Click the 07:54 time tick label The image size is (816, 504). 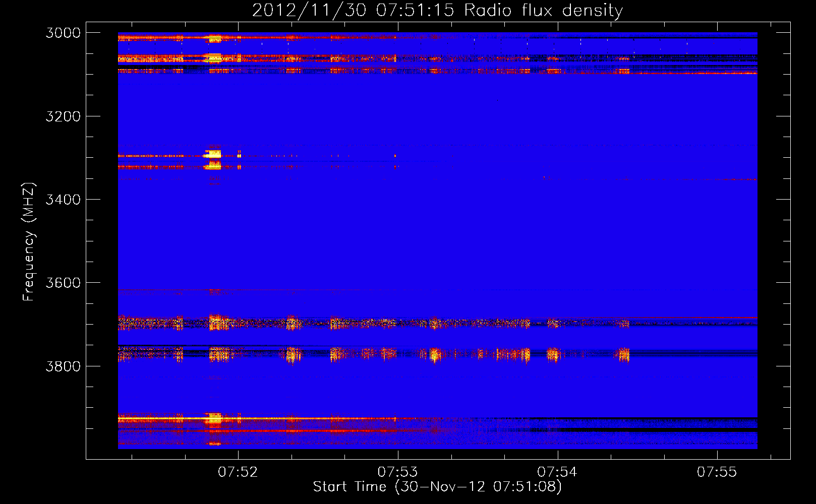[x=557, y=472]
